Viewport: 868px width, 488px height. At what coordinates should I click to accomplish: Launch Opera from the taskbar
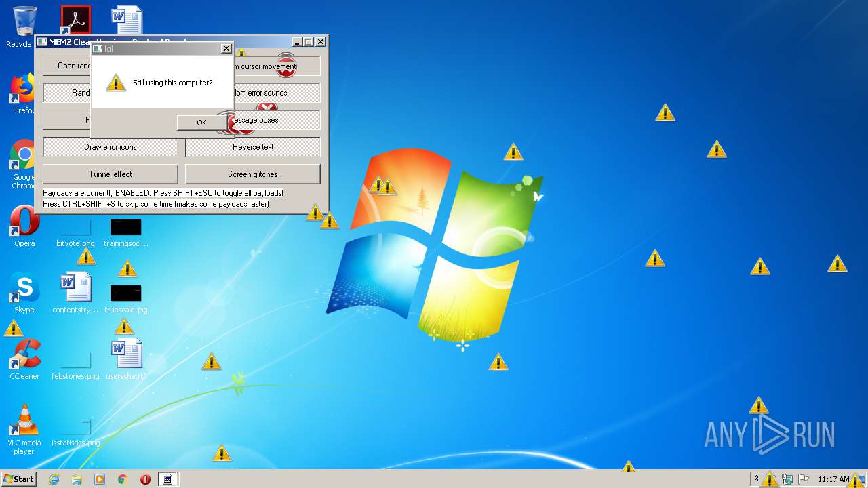tap(145, 479)
